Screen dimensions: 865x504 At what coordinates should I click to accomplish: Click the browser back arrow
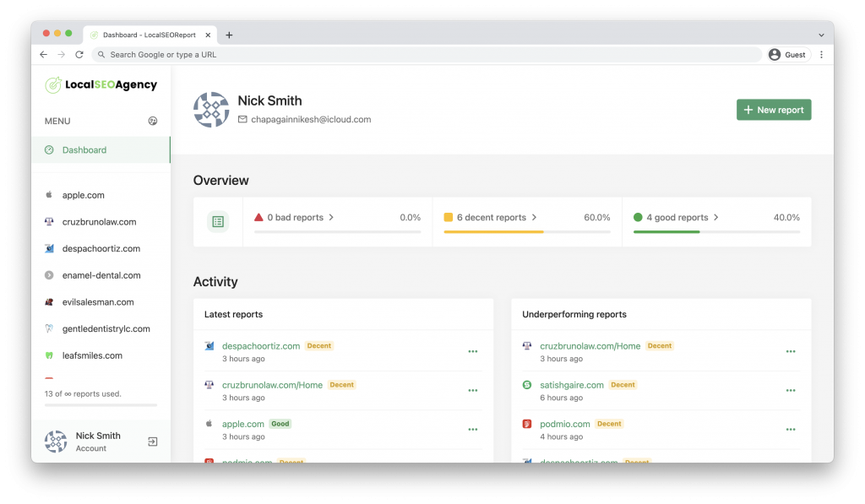44,55
